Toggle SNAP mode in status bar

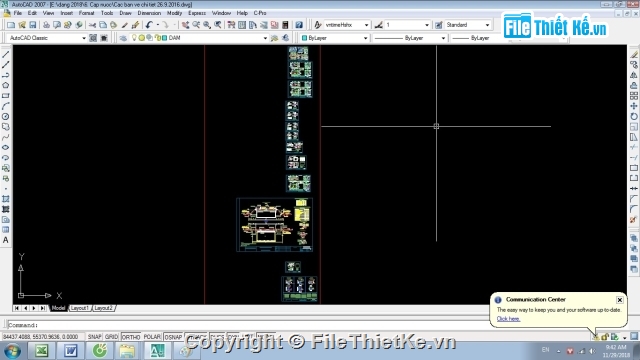tap(94, 337)
